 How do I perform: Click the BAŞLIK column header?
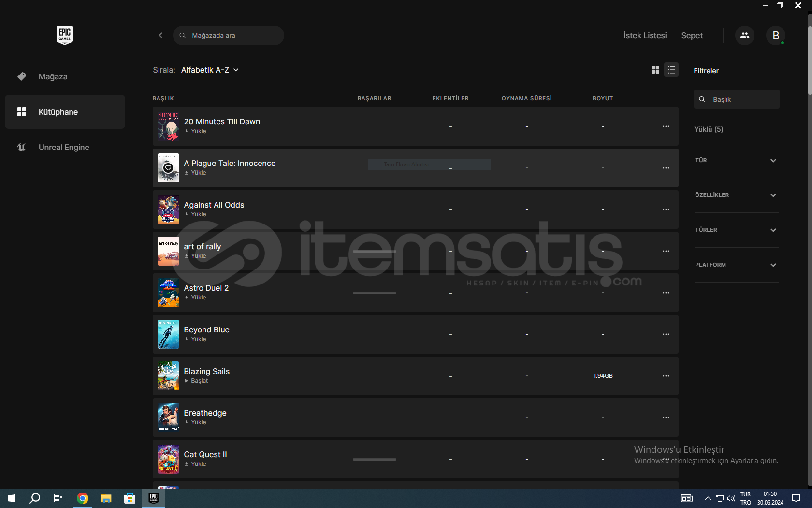point(163,98)
